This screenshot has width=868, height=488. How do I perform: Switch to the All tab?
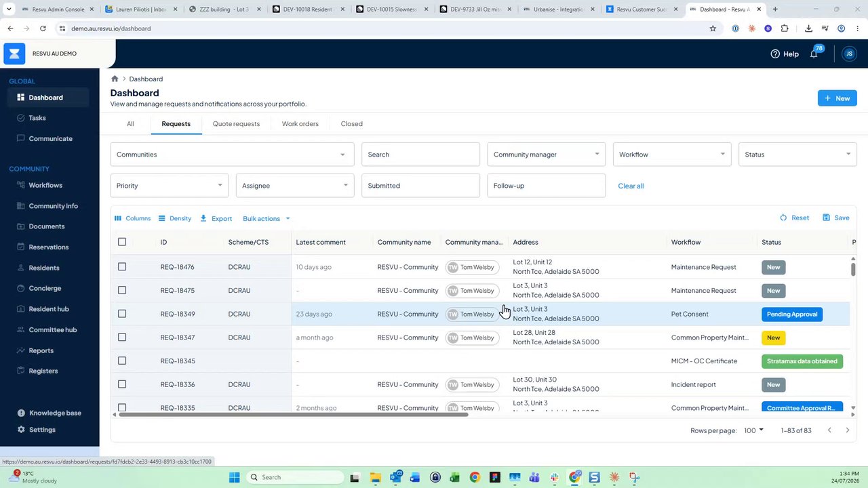(x=130, y=124)
